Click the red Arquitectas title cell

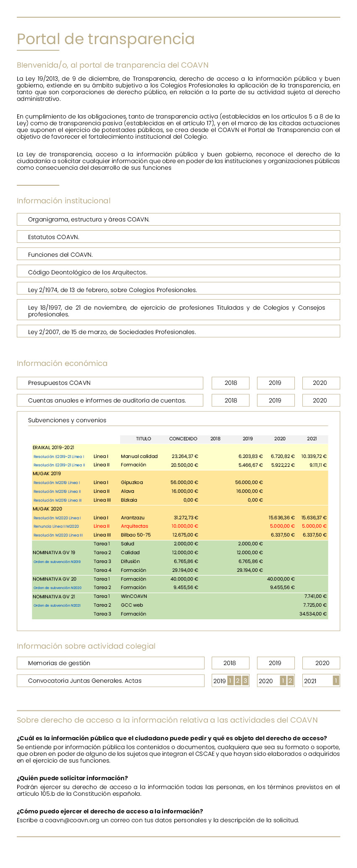tap(134, 526)
